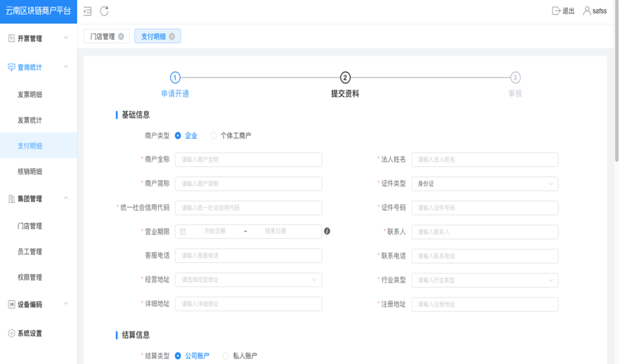Image resolution: width=619 pixels, height=364 pixels.
Task: Open 发票统计 in sidebar
Action: [x=30, y=120]
